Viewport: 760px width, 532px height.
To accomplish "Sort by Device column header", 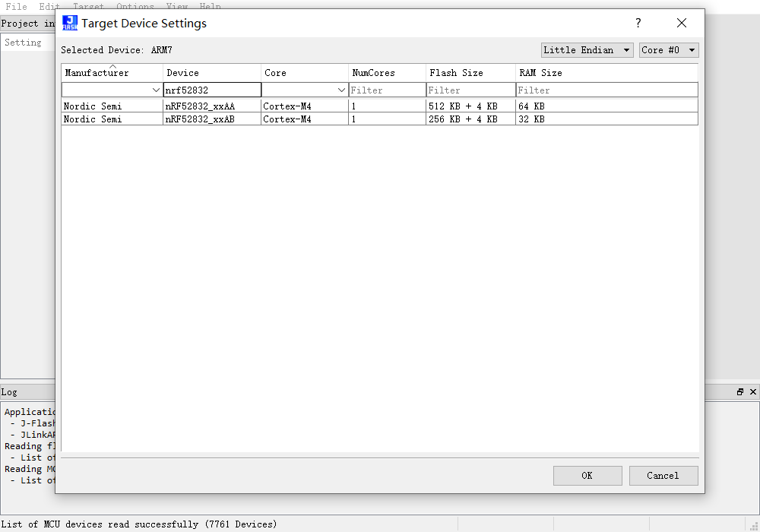I will click(212, 73).
